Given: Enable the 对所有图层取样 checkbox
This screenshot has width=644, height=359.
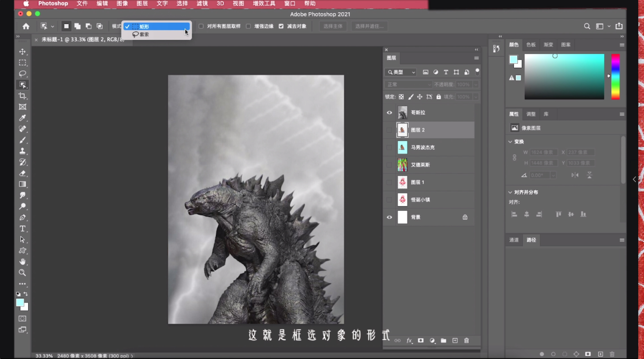Looking at the screenshot, I should pyautogui.click(x=201, y=26).
